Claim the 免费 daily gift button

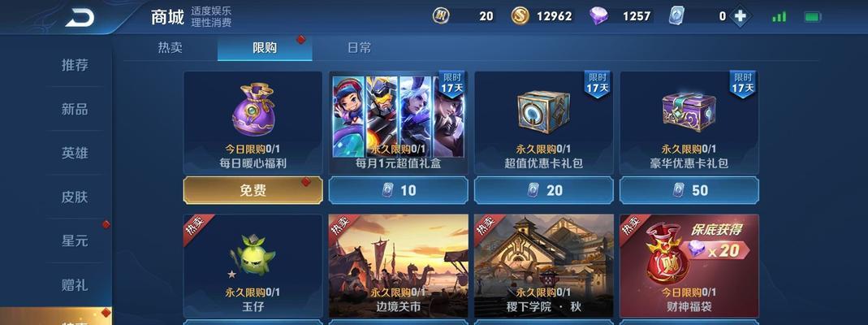point(253,190)
